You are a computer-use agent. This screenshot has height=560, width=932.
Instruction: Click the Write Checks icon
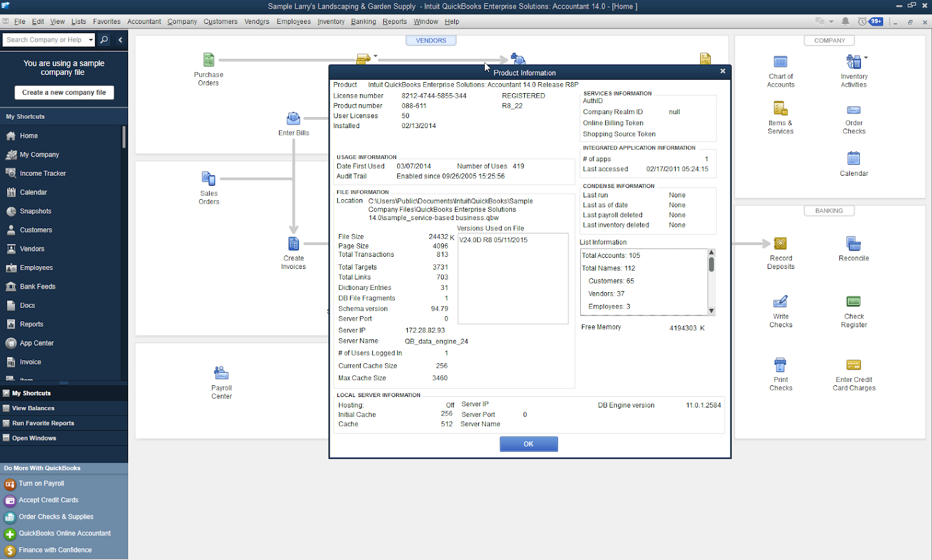(x=781, y=302)
